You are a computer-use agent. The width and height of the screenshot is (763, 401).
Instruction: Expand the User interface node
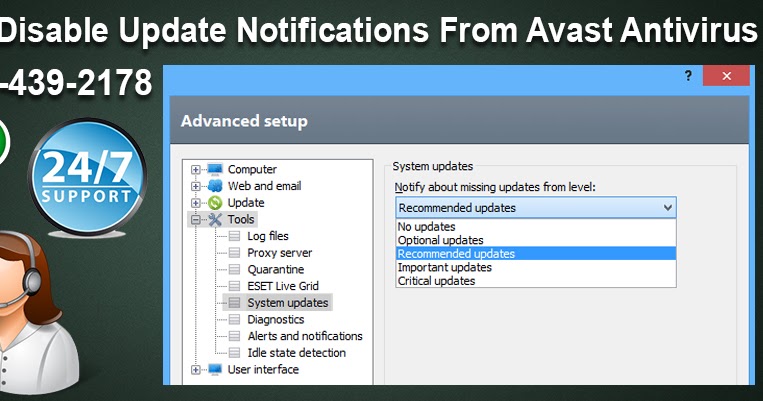pyautogui.click(x=196, y=370)
